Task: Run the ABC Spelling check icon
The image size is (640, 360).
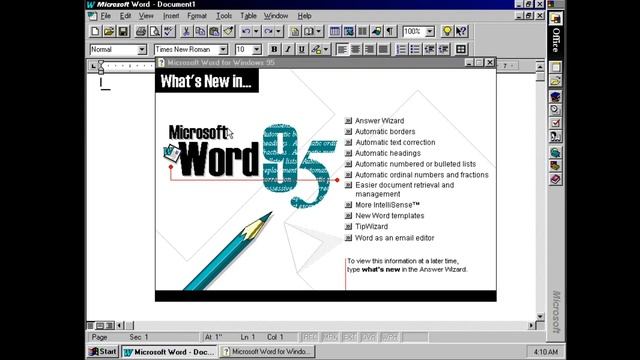Action: coord(169,31)
